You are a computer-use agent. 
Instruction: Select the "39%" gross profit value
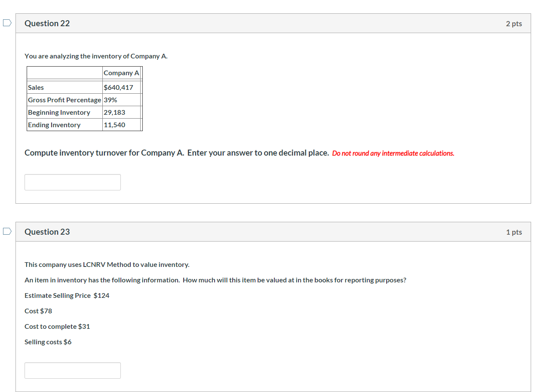(110, 100)
